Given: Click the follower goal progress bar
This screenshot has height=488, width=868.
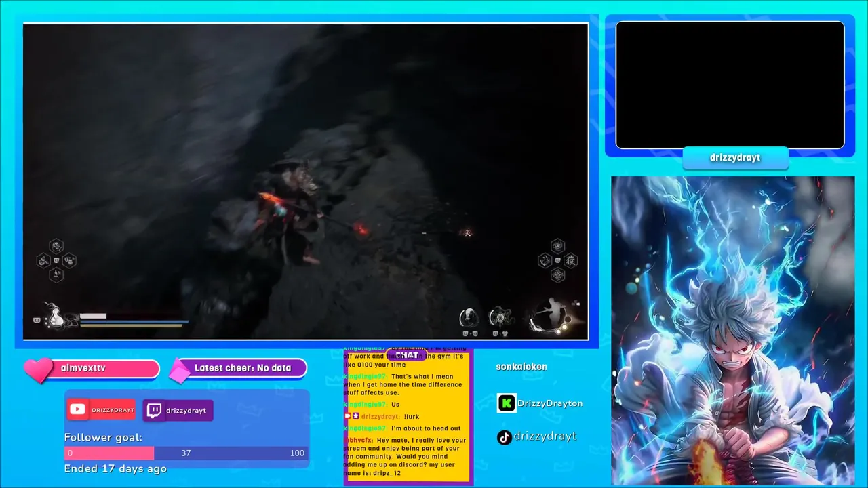Looking at the screenshot, I should pyautogui.click(x=186, y=453).
